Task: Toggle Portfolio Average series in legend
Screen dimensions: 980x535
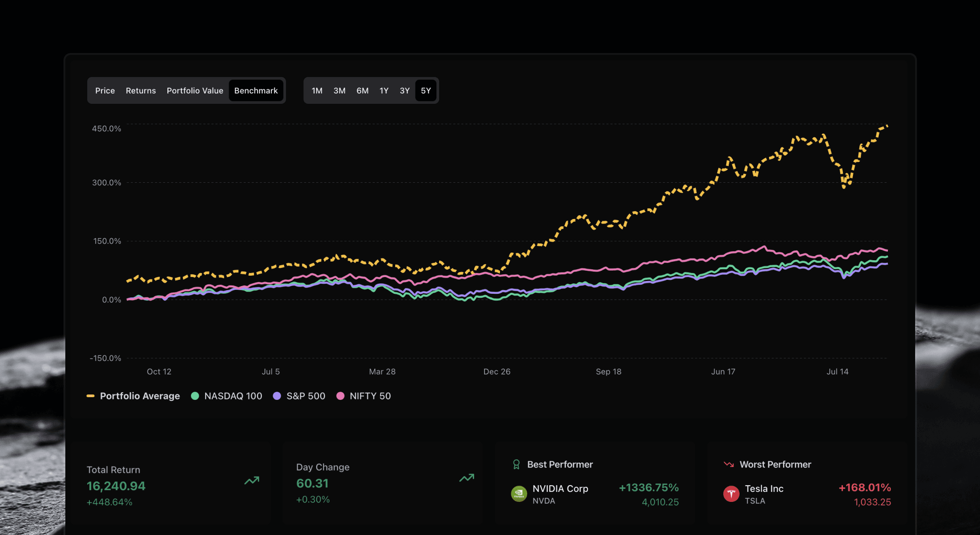Action: point(139,396)
